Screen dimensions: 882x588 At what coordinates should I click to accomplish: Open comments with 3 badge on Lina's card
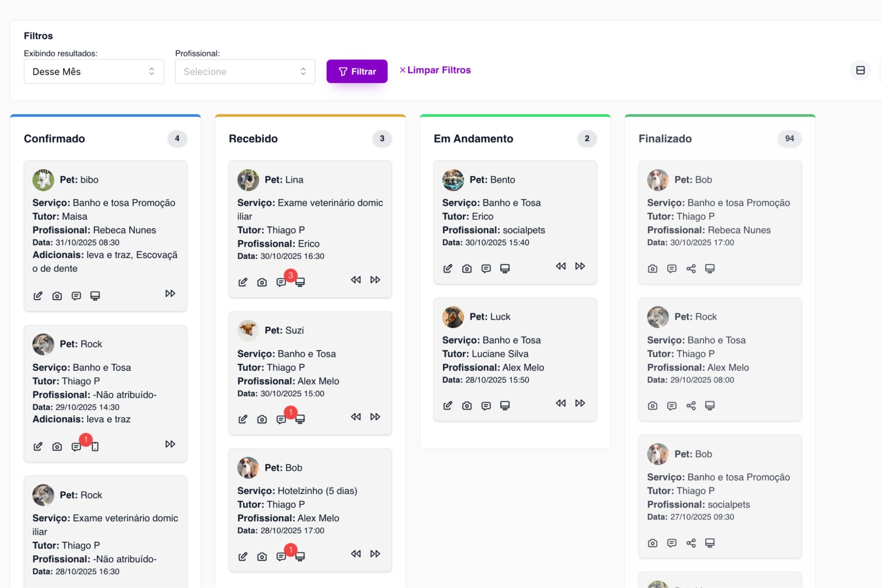coord(281,282)
